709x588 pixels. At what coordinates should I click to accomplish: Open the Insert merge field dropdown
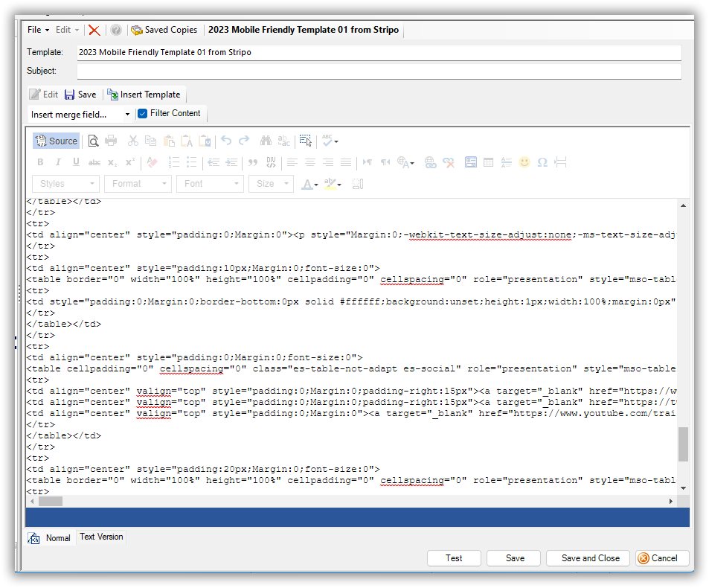[80, 115]
